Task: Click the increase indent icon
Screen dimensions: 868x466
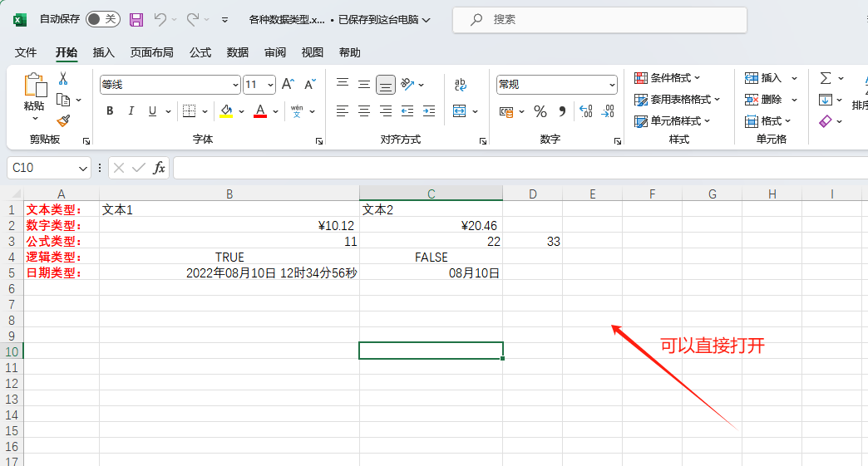Action: tap(429, 111)
